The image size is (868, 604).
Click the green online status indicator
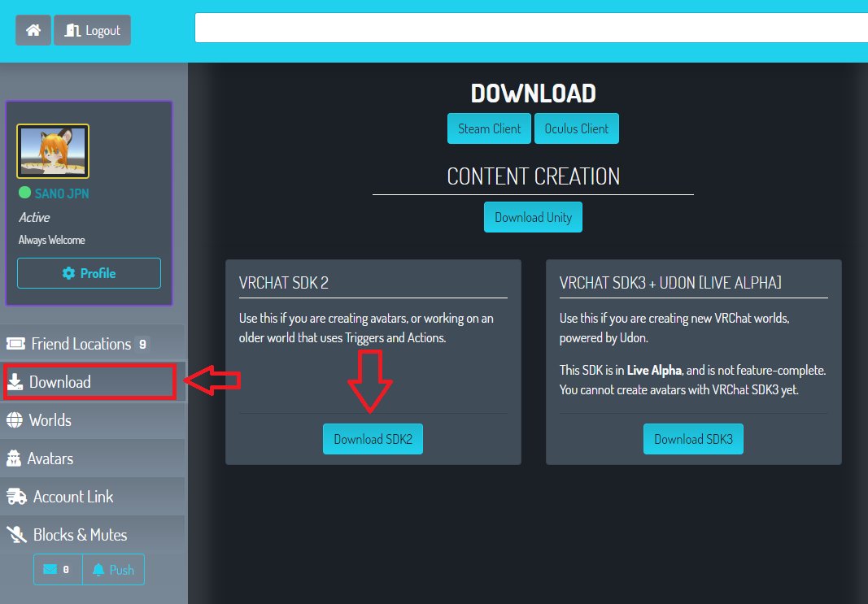click(24, 193)
